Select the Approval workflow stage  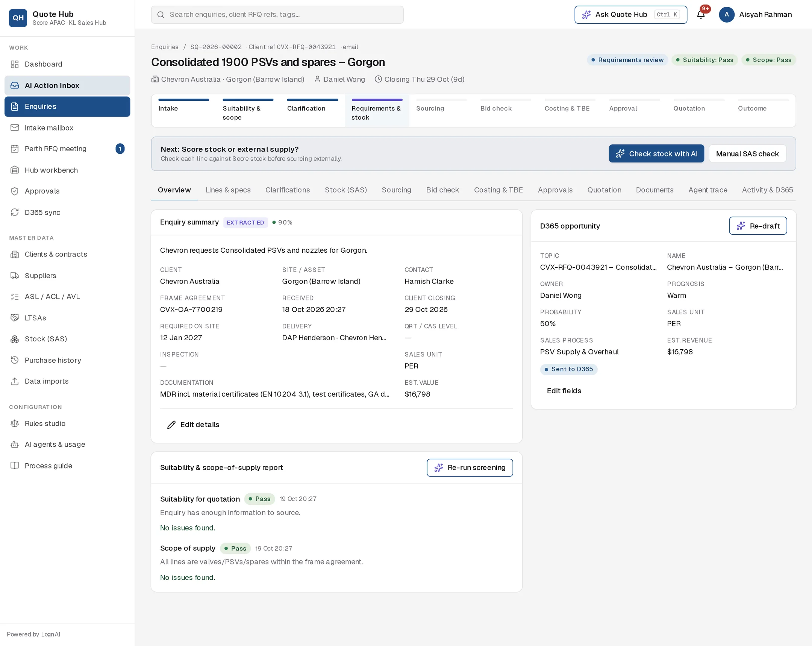point(635,111)
